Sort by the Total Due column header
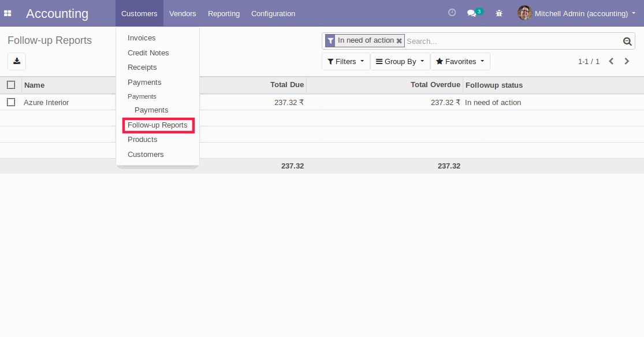Image resolution: width=644 pixels, height=337 pixels. click(x=287, y=85)
